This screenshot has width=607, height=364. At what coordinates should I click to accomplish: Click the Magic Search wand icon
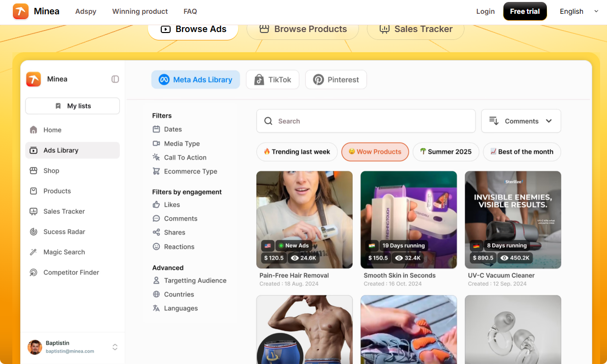coord(34,252)
